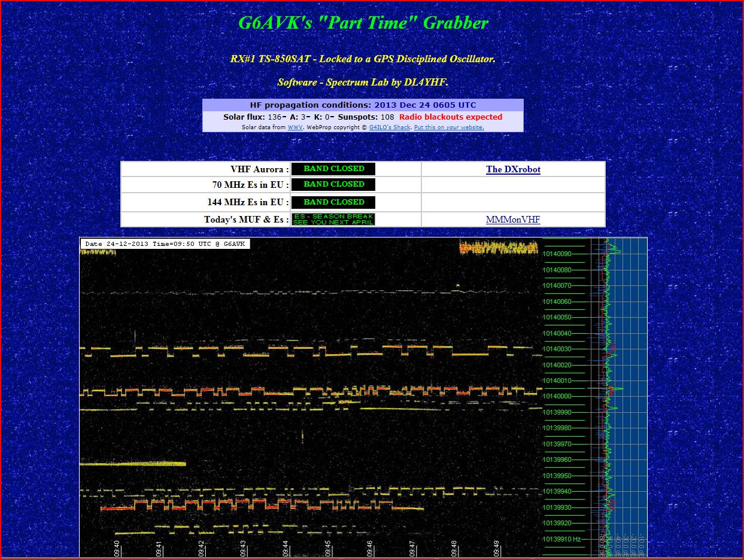Click 'Put this on your website' link
The width and height of the screenshot is (744, 560).
449,127
